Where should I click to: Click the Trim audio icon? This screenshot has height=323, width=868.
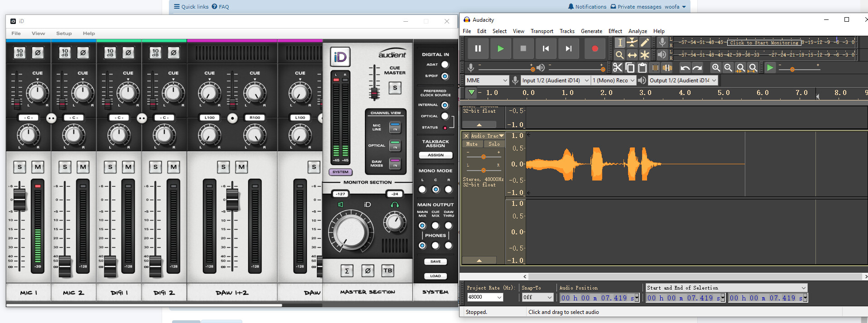(655, 68)
